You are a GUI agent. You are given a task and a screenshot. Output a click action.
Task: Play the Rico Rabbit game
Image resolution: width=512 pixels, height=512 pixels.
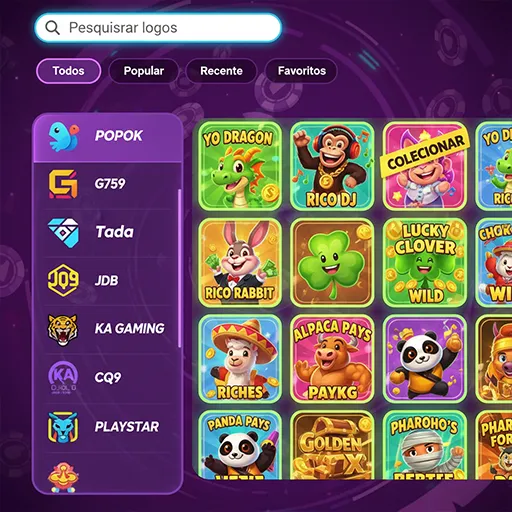pyautogui.click(x=240, y=262)
